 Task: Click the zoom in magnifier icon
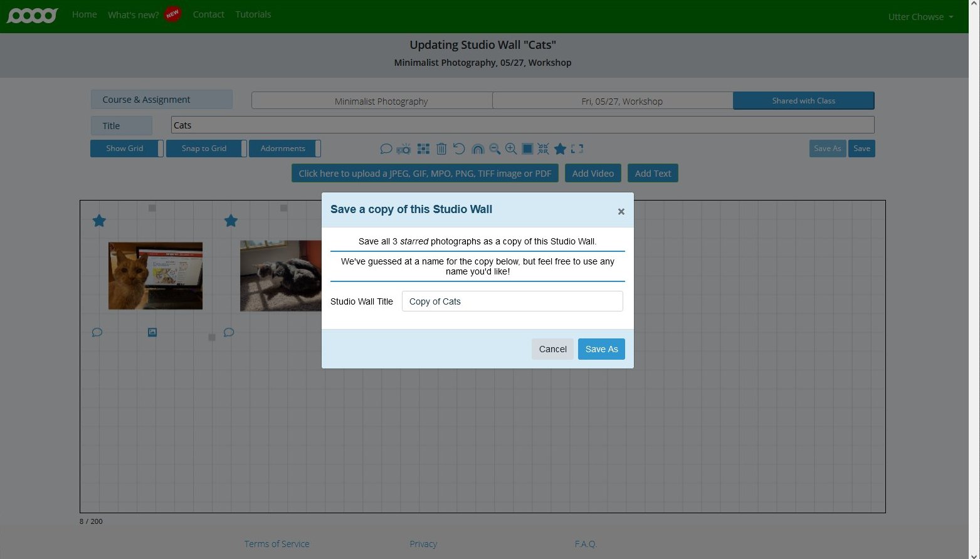click(x=511, y=149)
